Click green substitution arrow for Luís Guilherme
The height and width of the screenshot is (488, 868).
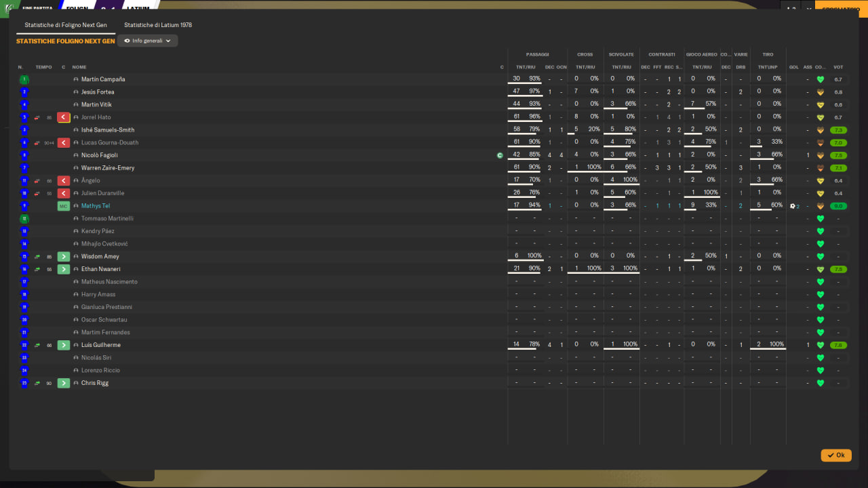point(64,345)
